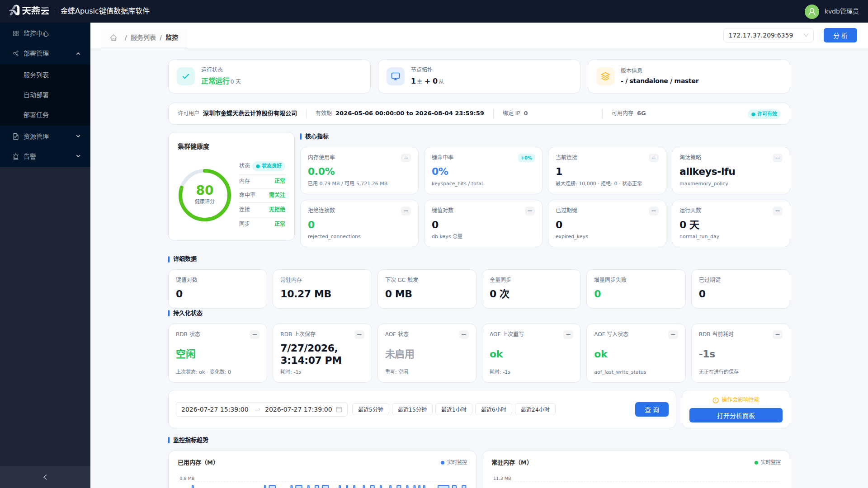Expand the 告警 menu section
The image size is (868, 488).
click(x=45, y=156)
